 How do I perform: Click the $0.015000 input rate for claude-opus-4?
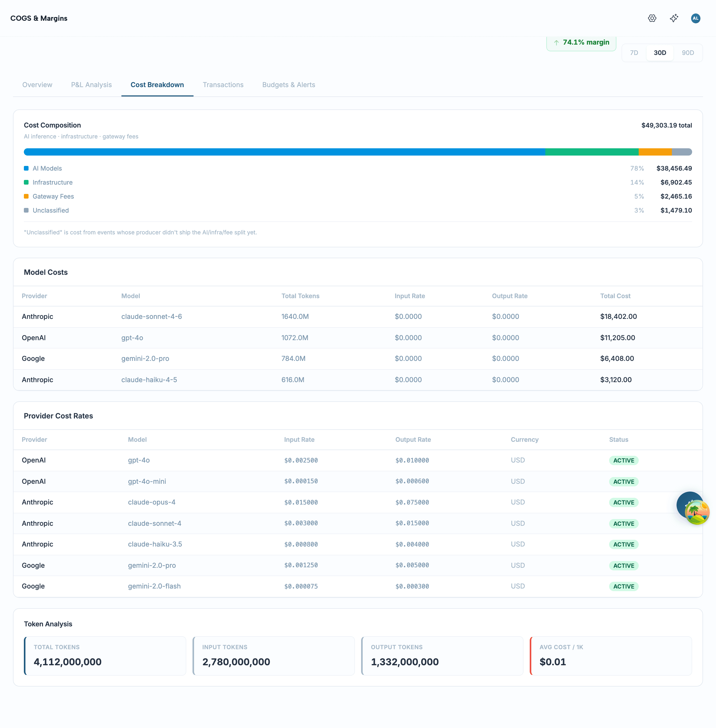click(301, 502)
